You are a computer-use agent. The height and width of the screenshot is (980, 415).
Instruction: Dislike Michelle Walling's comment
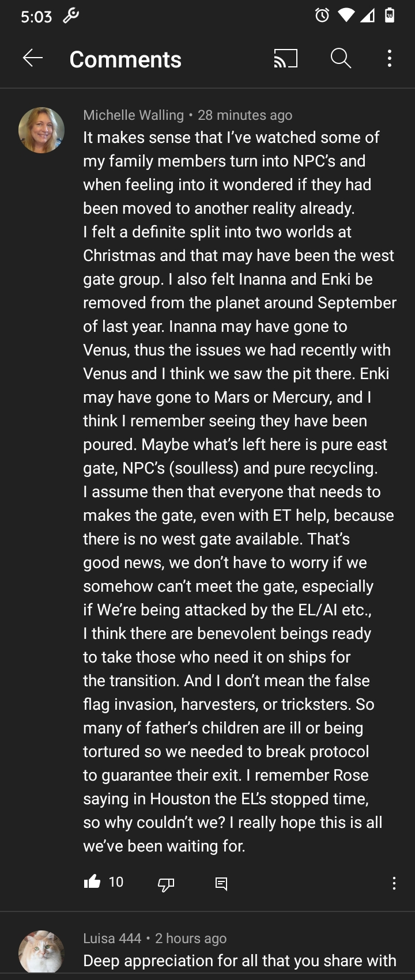[166, 883]
